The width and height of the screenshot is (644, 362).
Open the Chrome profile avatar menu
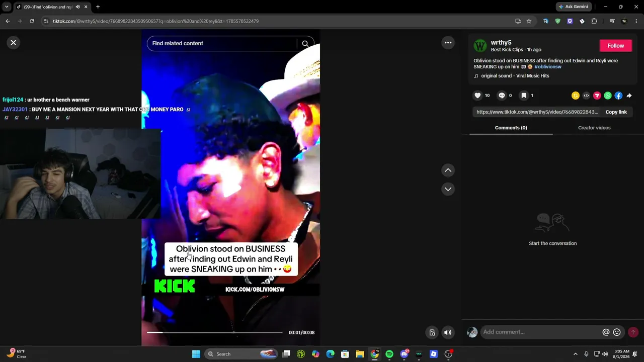point(624,21)
